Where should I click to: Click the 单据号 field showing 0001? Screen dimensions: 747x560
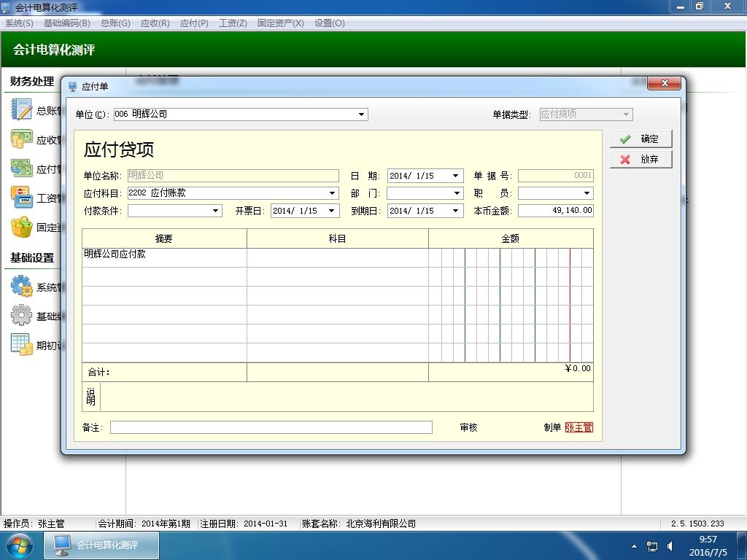pos(555,176)
